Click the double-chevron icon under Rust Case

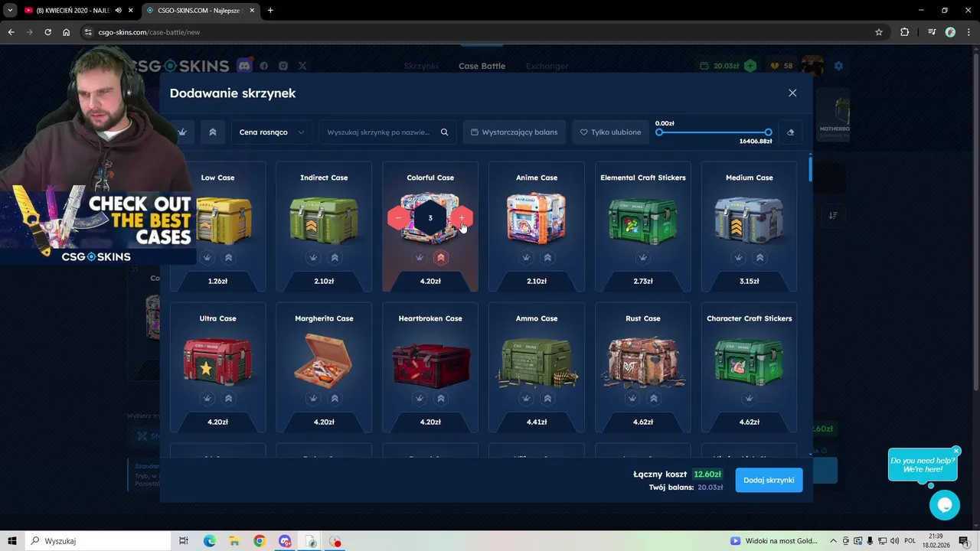(654, 399)
